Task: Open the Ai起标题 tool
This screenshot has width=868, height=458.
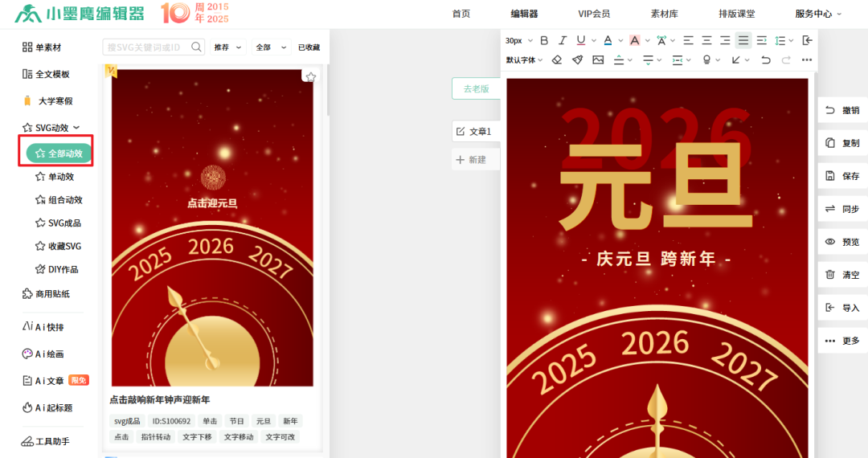Action: pos(47,407)
